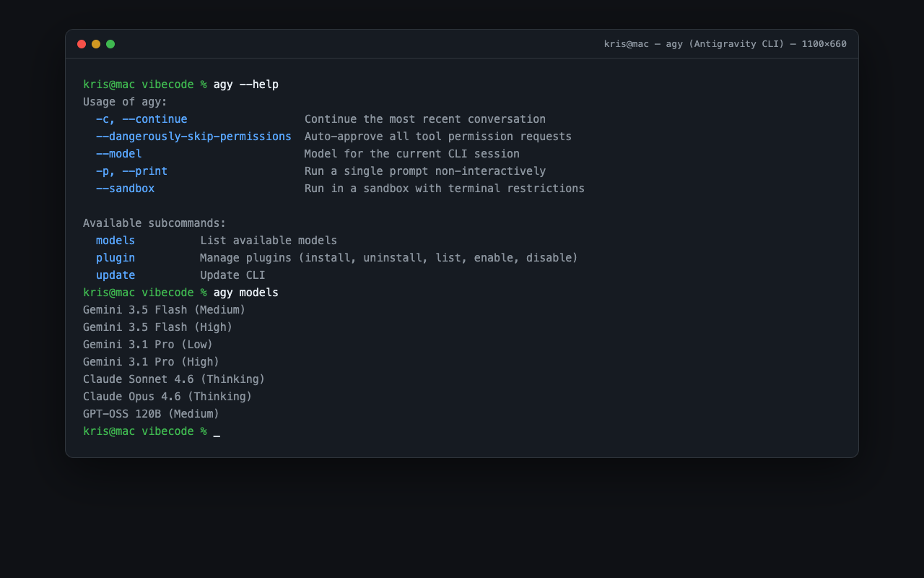924x578 pixels.
Task: Click 'Gemini 3.5 Flash (High)' model line
Action: pos(158,327)
